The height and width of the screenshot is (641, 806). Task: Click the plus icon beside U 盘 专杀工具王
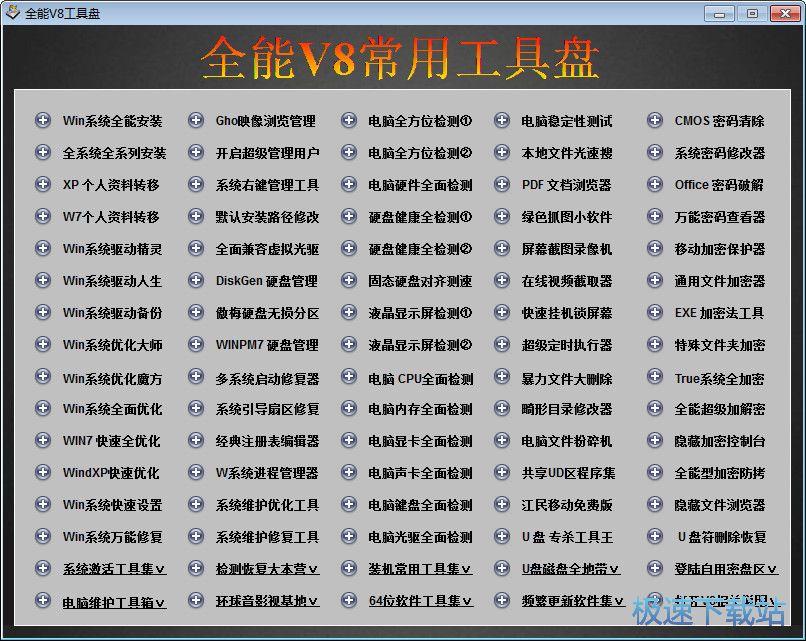[x=502, y=537]
